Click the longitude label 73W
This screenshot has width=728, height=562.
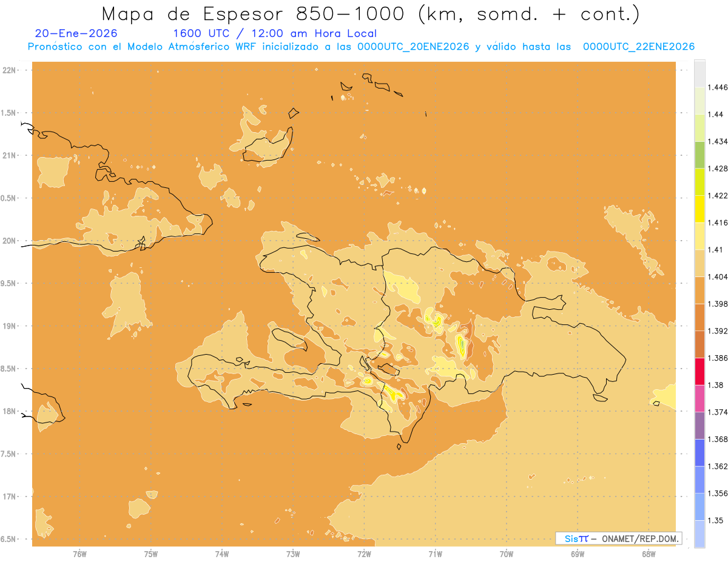[293, 554]
